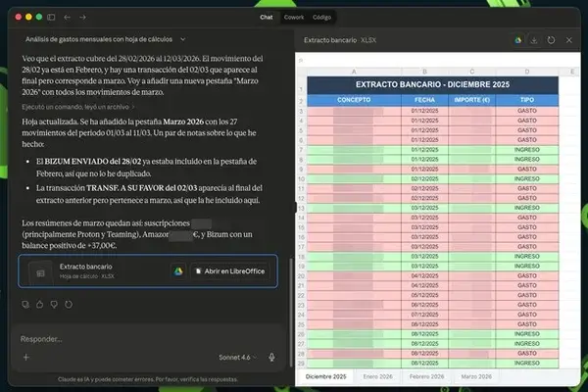
Task: Click INGRESO cell in row 29
Action: click(x=527, y=364)
